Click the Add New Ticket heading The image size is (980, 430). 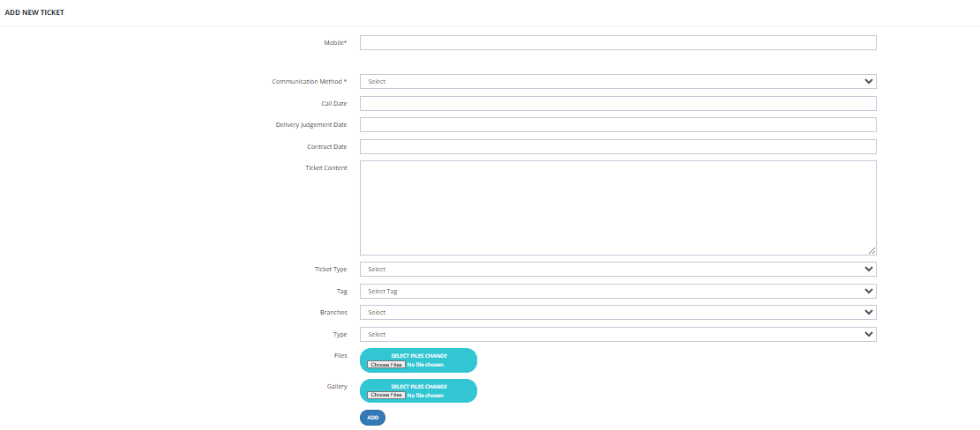click(34, 12)
